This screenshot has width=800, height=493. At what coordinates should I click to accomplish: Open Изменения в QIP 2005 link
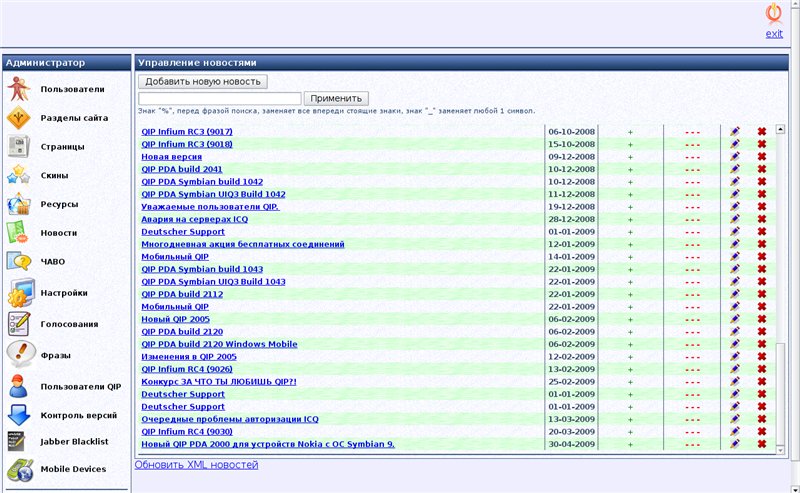[189, 357]
